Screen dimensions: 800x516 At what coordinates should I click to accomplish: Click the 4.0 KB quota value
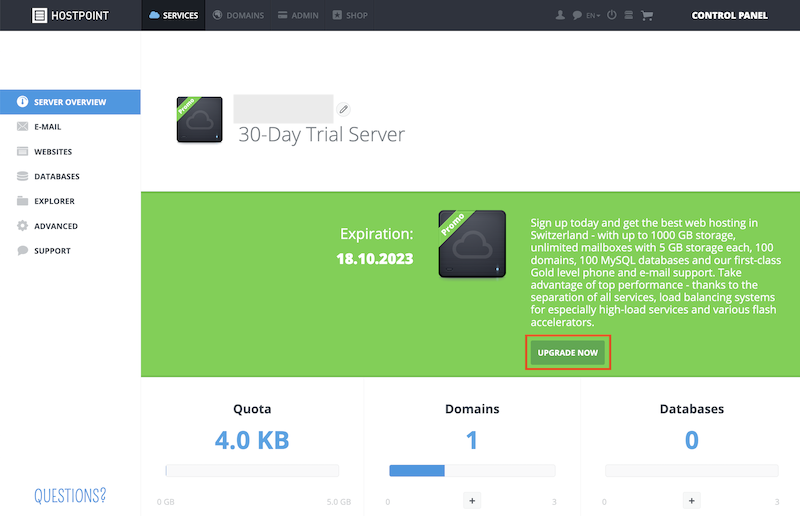coord(252,440)
